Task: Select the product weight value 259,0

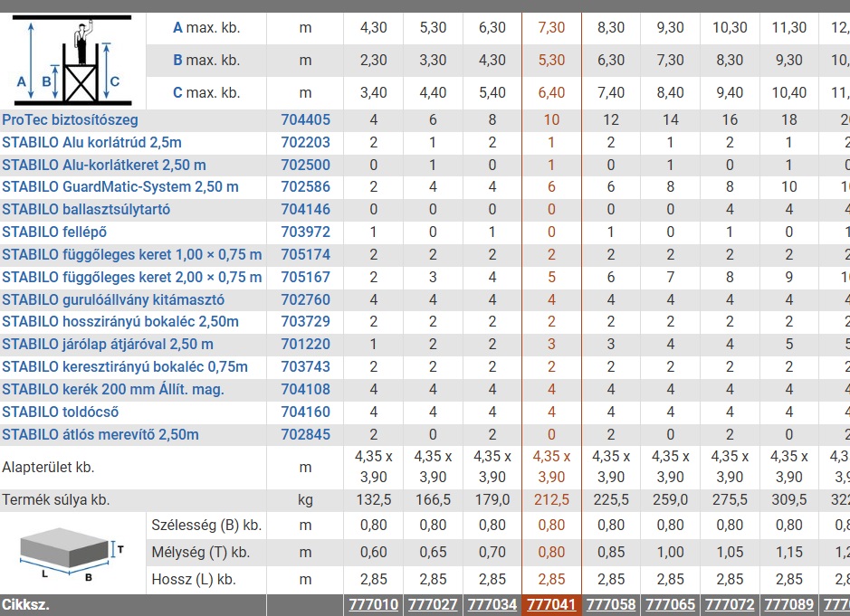Action: tap(671, 499)
